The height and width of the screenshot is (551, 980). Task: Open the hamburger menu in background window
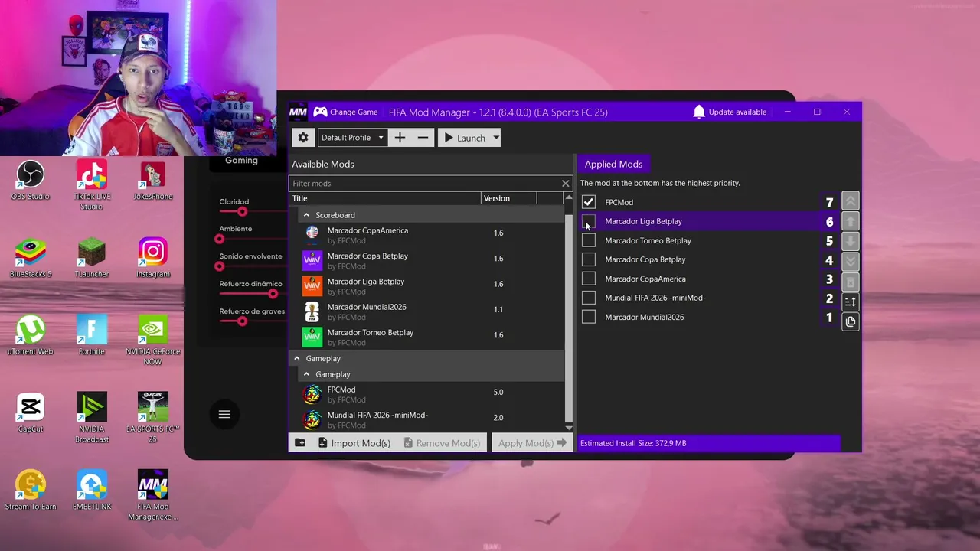tap(224, 414)
